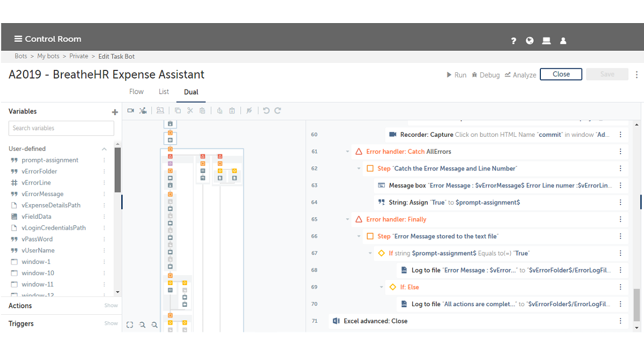Debug the task bot

coord(486,75)
